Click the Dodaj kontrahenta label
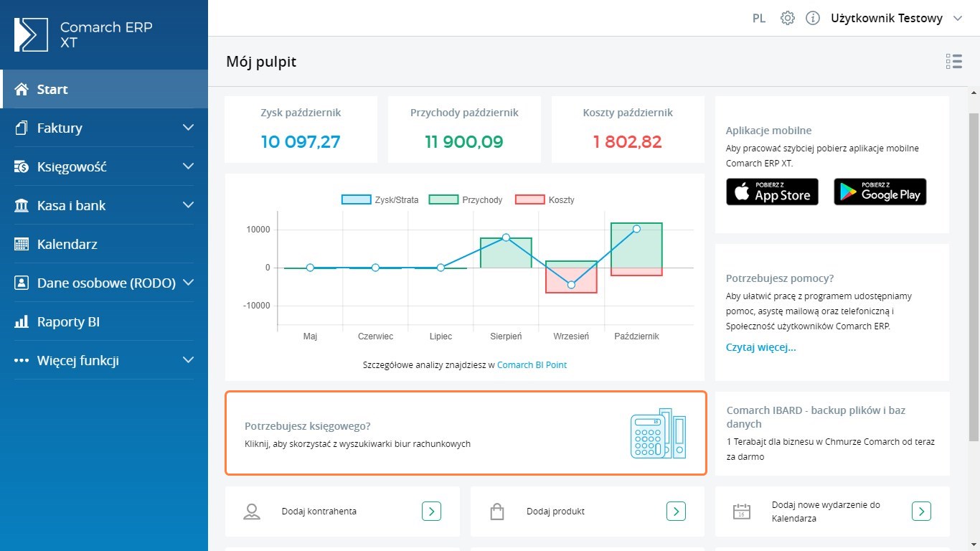 [x=319, y=512]
